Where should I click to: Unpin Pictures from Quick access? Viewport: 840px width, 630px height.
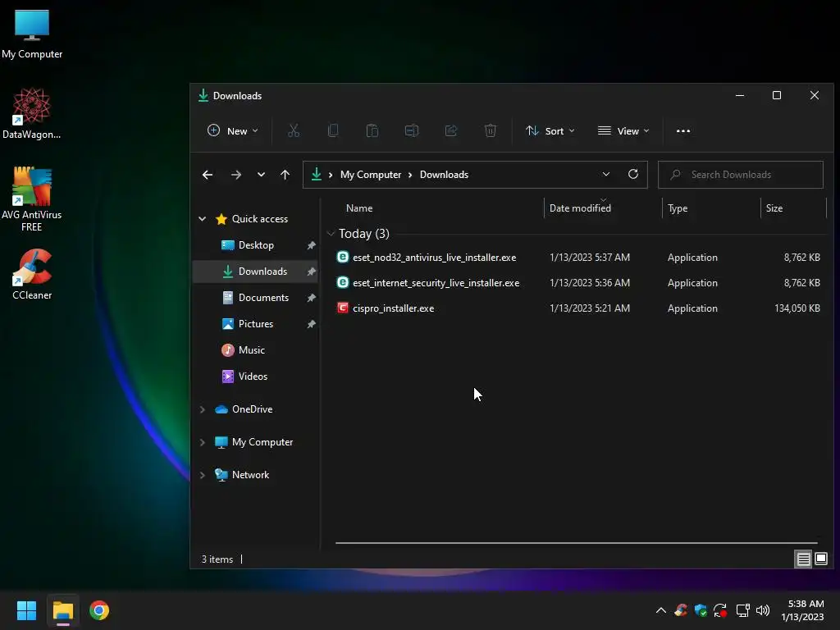coord(311,324)
